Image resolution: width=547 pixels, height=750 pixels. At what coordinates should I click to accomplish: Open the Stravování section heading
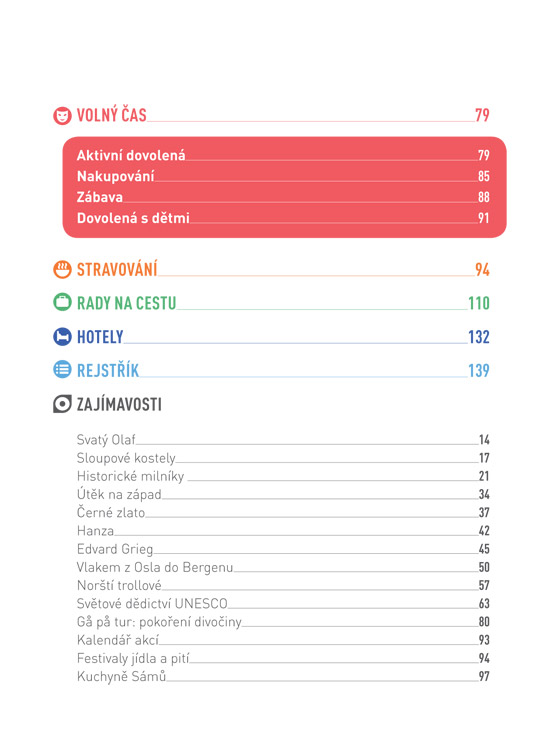point(117,269)
